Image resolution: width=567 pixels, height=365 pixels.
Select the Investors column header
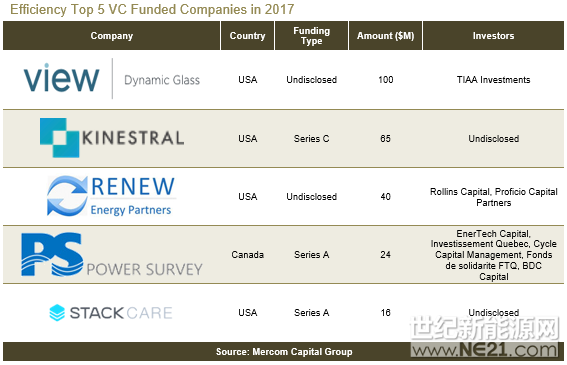(493, 35)
